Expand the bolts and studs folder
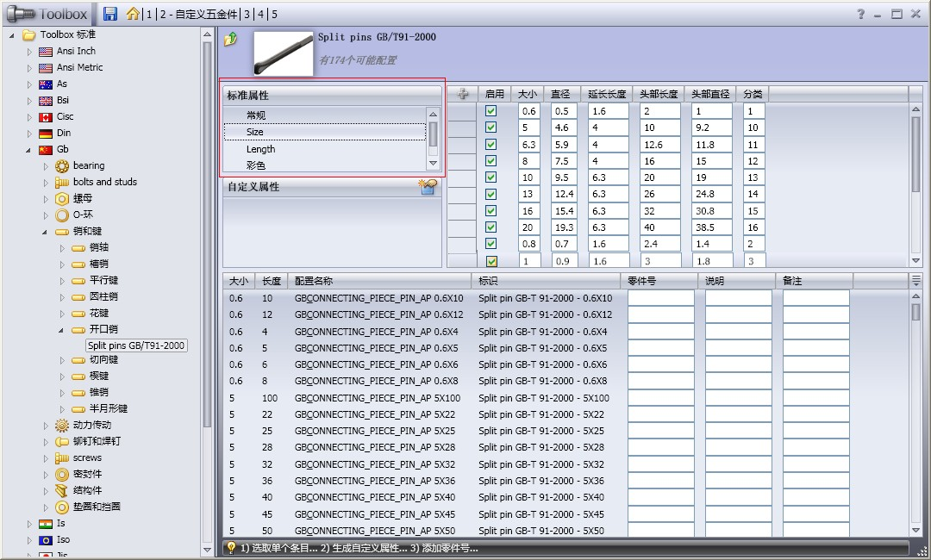 47,183
